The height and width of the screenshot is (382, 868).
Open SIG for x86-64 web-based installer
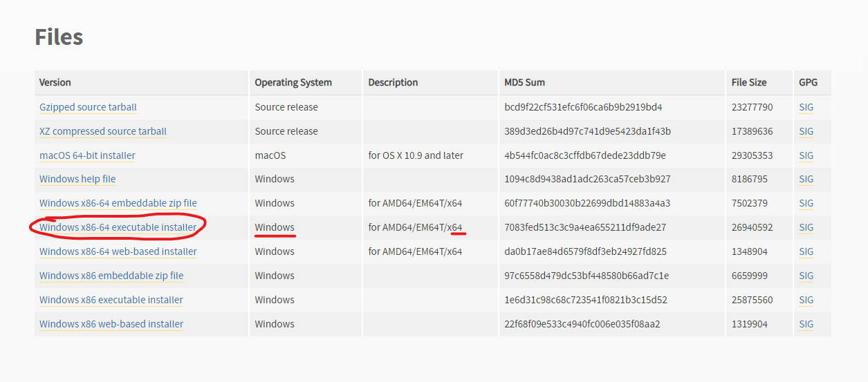[x=806, y=251]
